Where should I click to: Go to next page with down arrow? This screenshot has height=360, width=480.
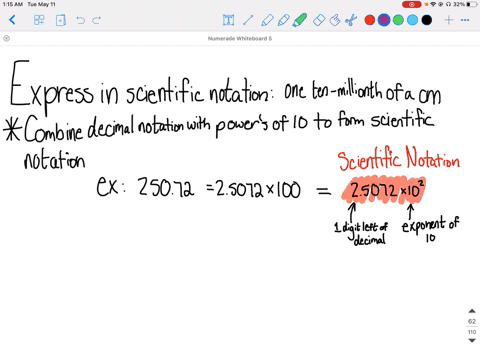pos(472,340)
